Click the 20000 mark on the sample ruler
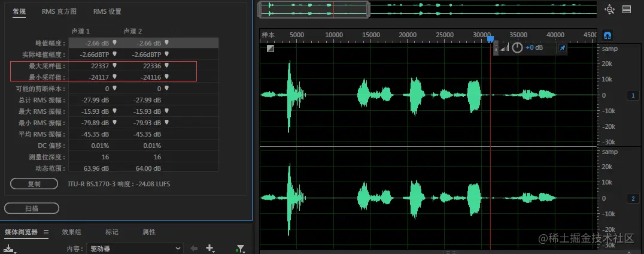The height and width of the screenshot is (254, 644). click(408, 35)
